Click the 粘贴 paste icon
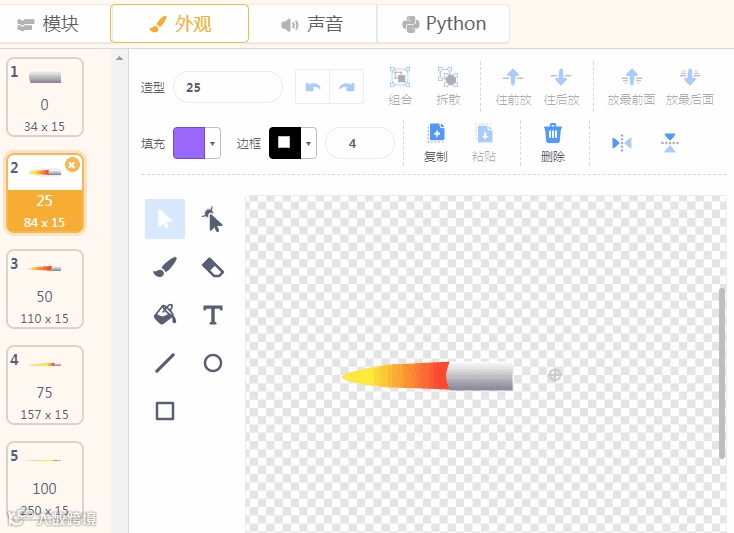 coord(484,134)
